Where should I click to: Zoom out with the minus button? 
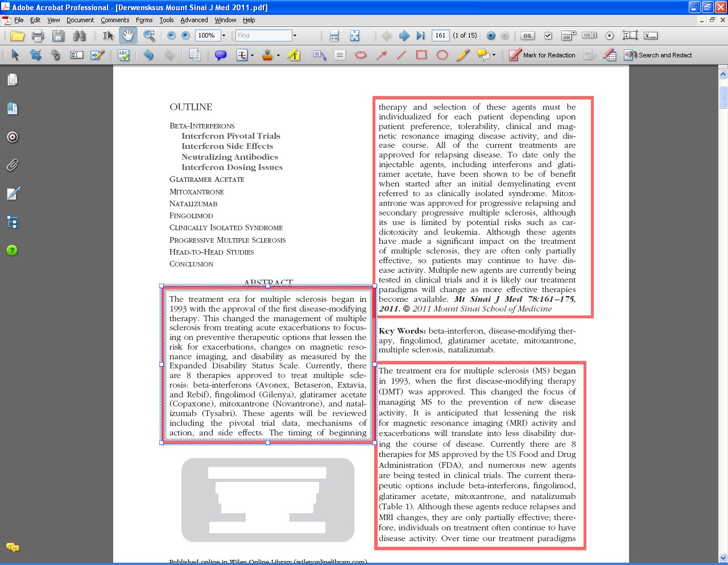171,36
